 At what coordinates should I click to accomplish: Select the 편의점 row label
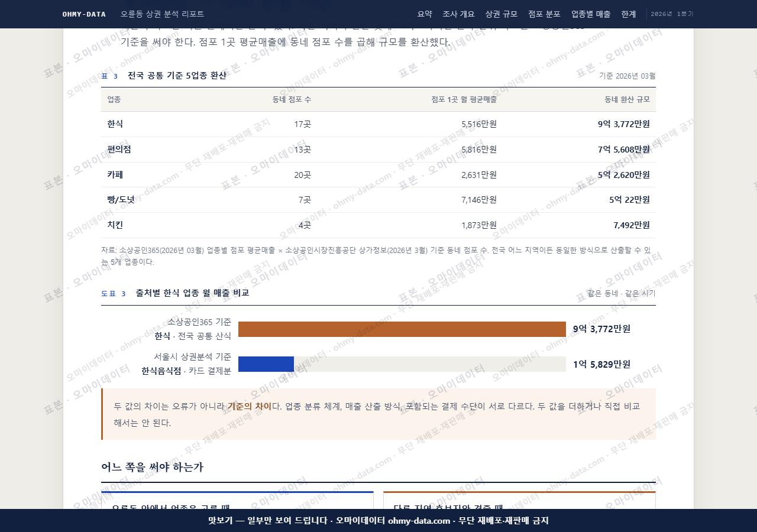pos(119,150)
